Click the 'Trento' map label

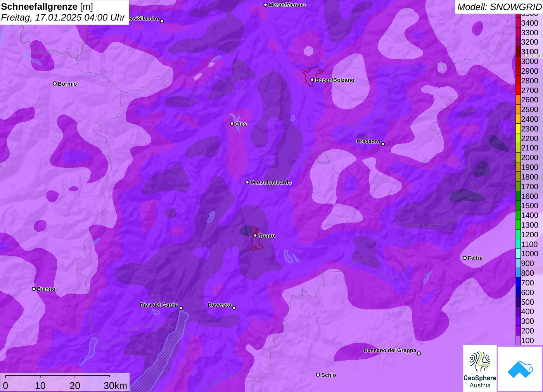(x=267, y=236)
